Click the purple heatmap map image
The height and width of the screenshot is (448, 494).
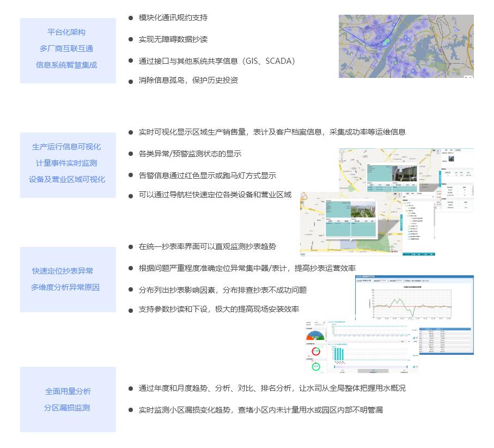[406, 46]
